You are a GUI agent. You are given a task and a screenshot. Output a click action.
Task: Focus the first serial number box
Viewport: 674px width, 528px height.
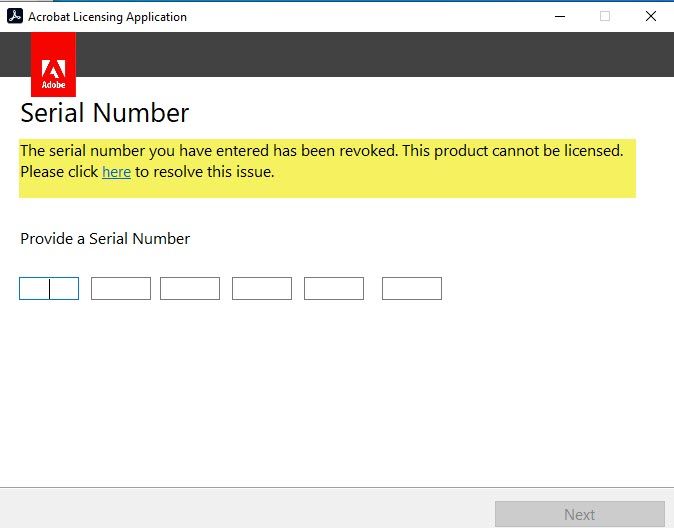click(49, 289)
